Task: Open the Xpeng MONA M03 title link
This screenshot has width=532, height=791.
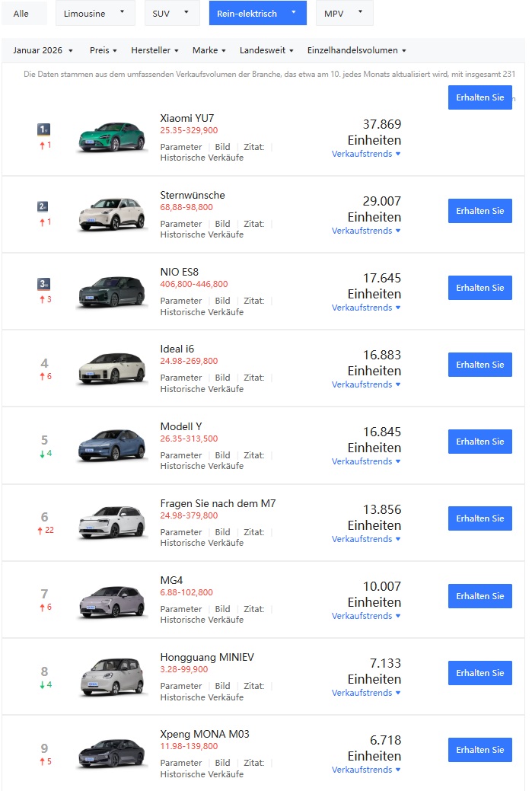Action: click(x=205, y=734)
